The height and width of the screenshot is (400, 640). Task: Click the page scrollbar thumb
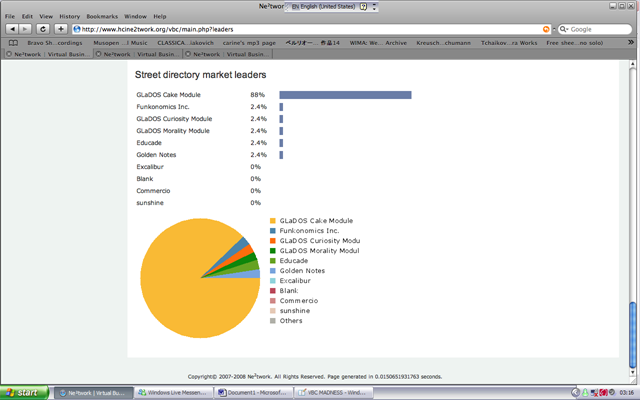pos(633,335)
